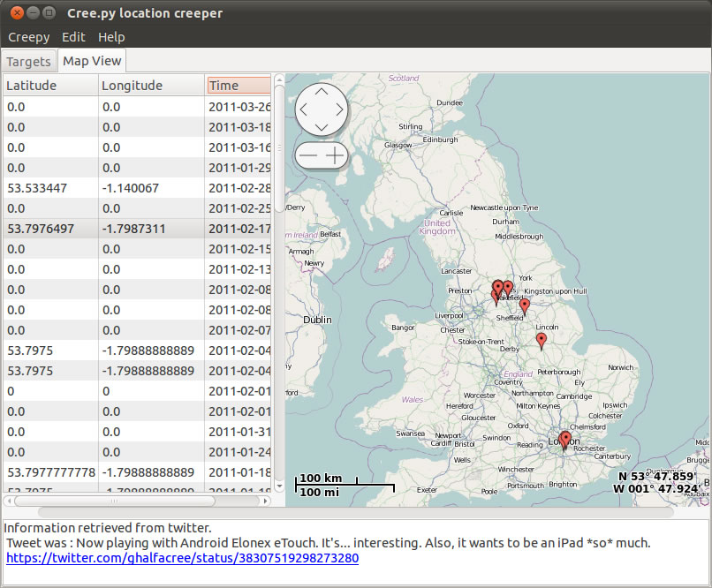
Task: Sort by the Latitude column header
Action: [x=49, y=86]
